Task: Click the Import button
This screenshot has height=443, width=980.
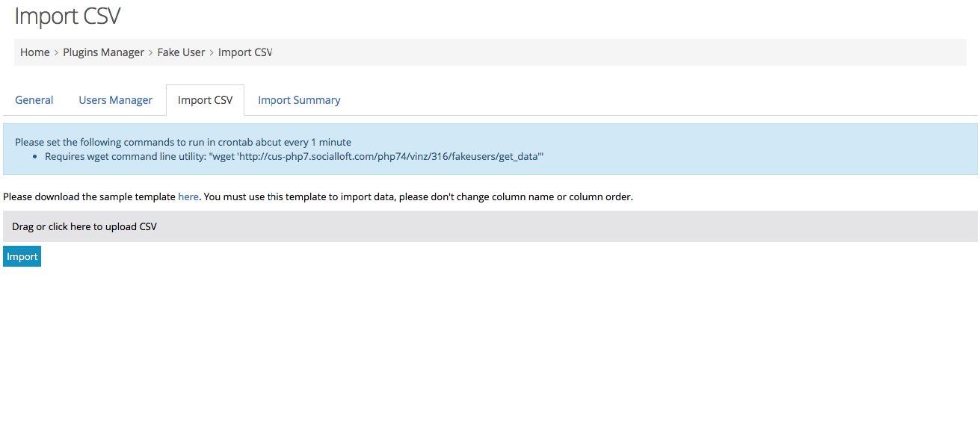Action: [x=22, y=256]
